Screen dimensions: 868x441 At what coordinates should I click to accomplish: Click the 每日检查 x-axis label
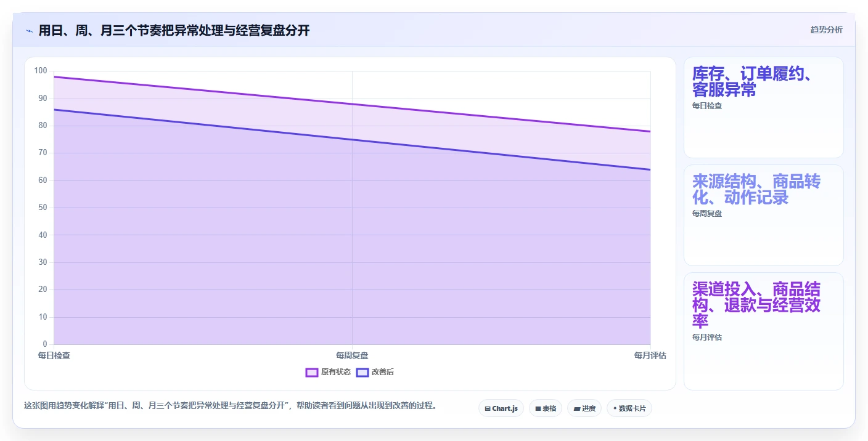click(54, 355)
